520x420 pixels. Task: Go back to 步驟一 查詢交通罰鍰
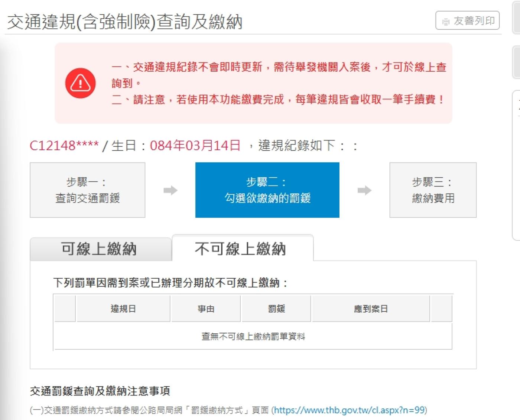[87, 190]
